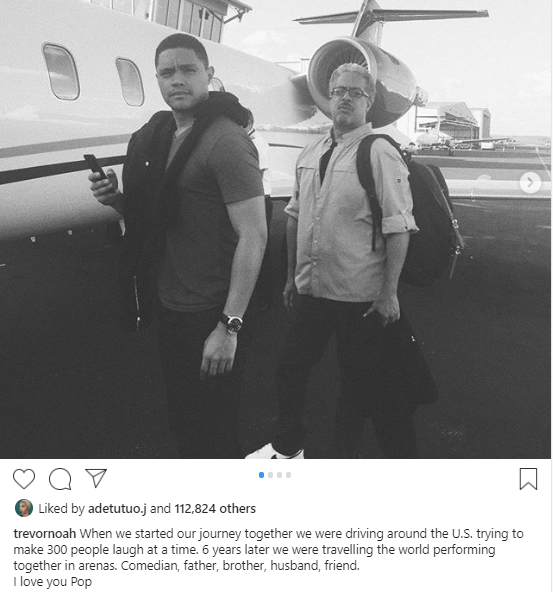
Task: Advance to the next photo with the arrow
Action: pyautogui.click(x=530, y=182)
